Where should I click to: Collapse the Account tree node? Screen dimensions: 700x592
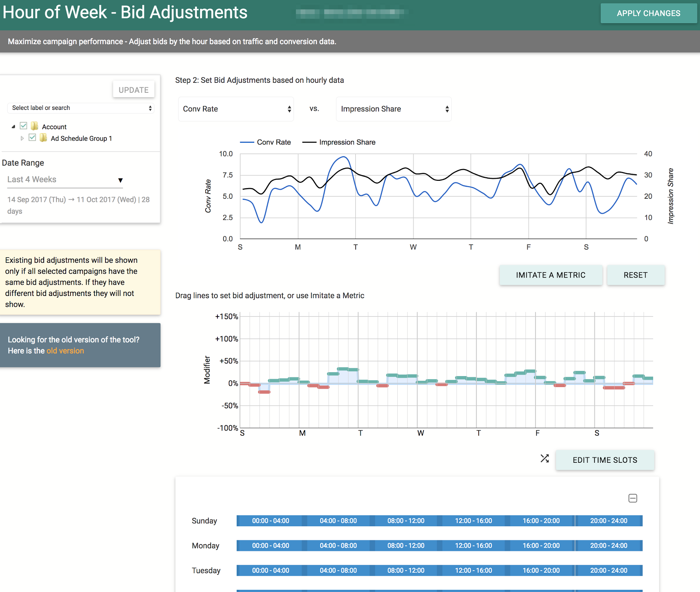point(14,127)
